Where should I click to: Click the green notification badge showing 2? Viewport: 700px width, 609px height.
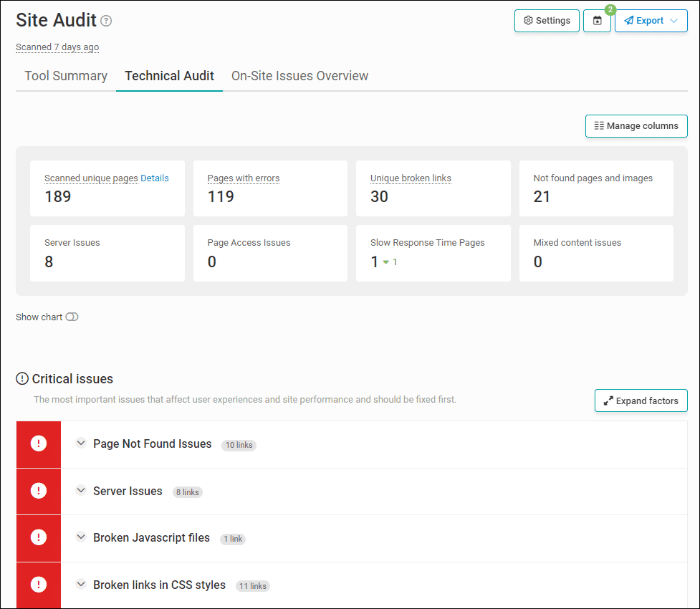click(610, 9)
